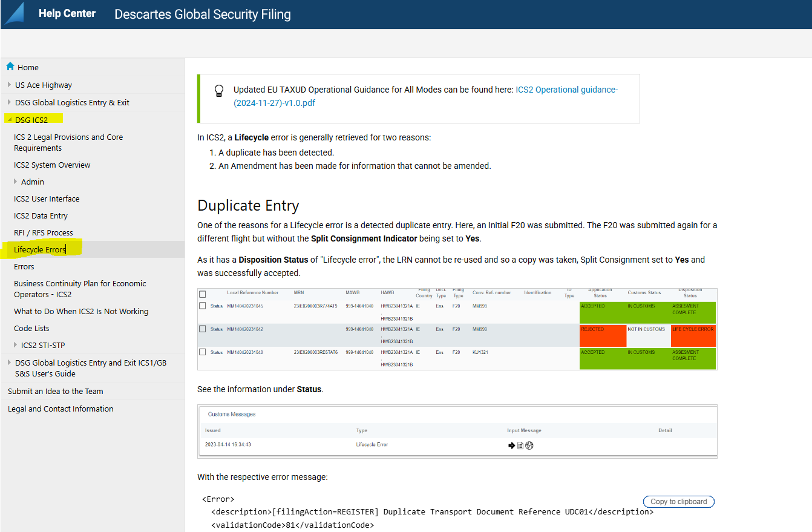Click MRN 23IE0200003R774AT9 in the table
Screen dimensions: 812x532
[x=316, y=306]
